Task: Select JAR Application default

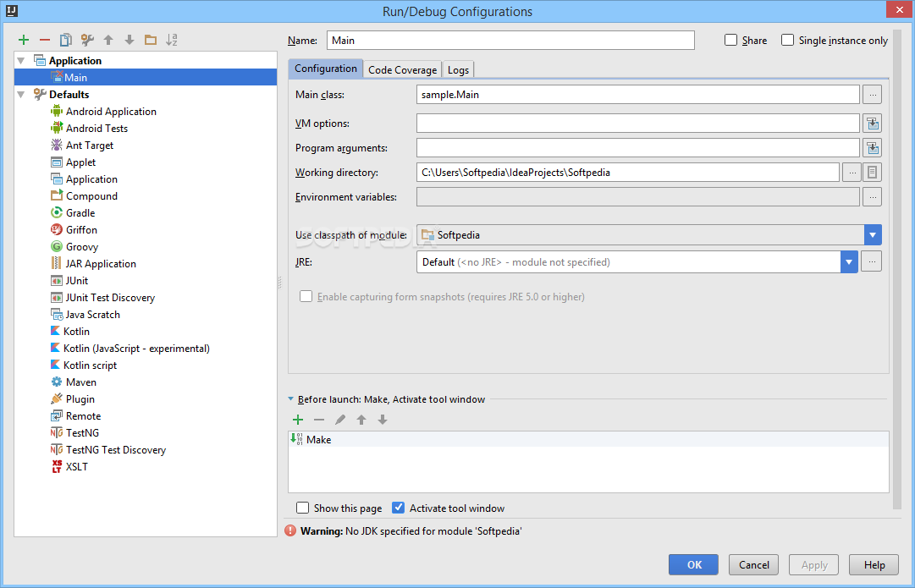Action: coord(93,264)
